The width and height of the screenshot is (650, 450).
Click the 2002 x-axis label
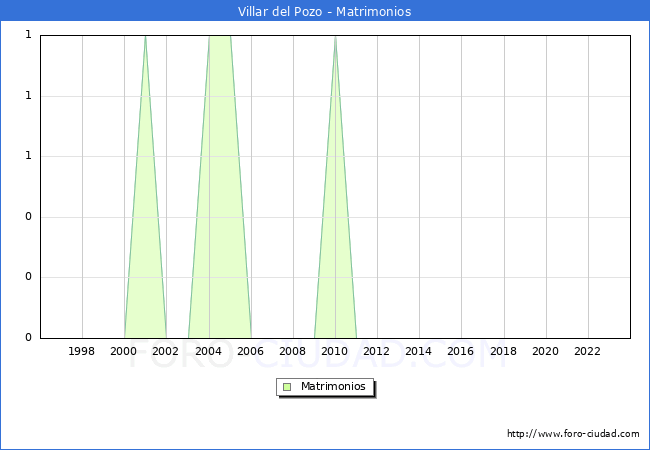tap(165, 351)
